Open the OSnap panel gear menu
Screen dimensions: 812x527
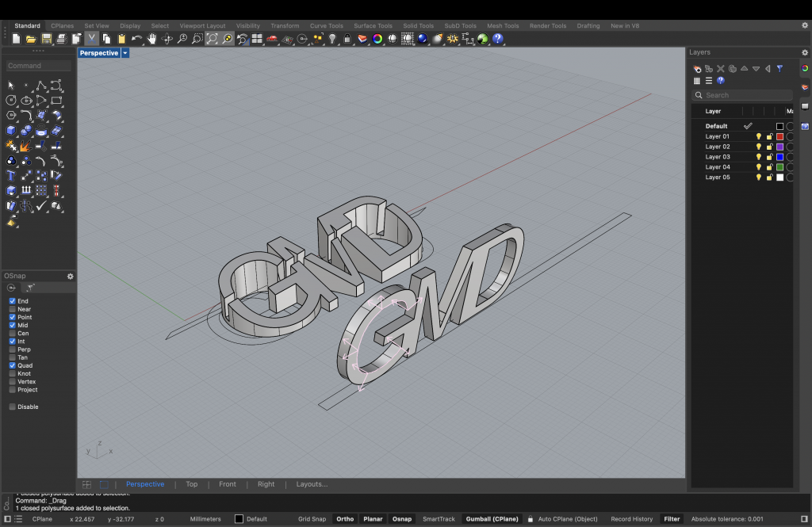71,277
